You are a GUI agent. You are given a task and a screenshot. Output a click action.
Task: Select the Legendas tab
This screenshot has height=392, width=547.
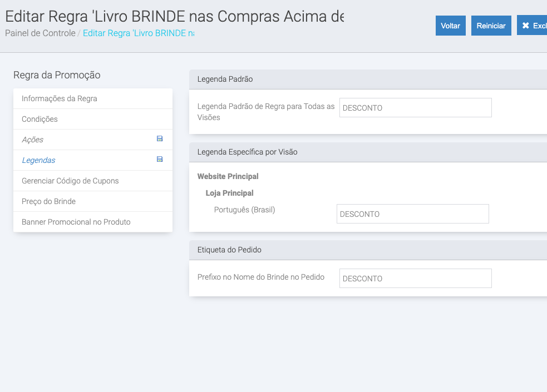point(38,160)
